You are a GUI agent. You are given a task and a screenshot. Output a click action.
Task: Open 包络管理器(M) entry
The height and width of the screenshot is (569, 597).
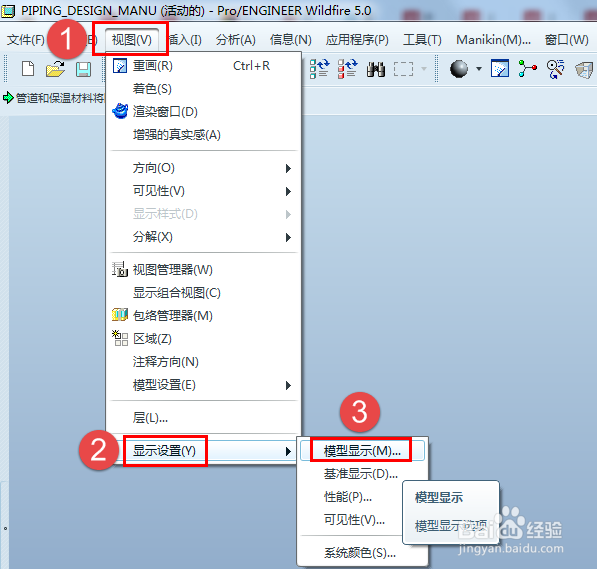tap(203, 316)
